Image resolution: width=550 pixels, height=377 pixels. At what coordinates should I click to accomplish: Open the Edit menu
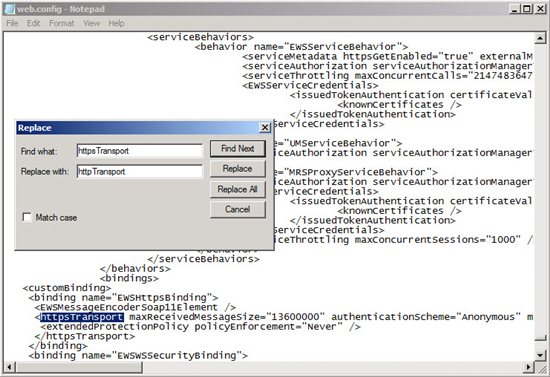pos(33,23)
